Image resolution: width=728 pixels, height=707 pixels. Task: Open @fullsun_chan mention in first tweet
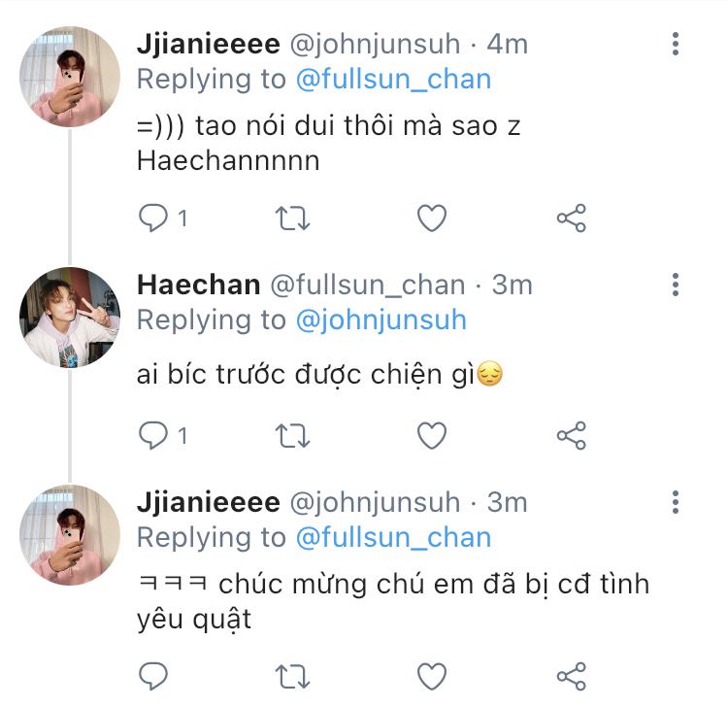click(391, 79)
